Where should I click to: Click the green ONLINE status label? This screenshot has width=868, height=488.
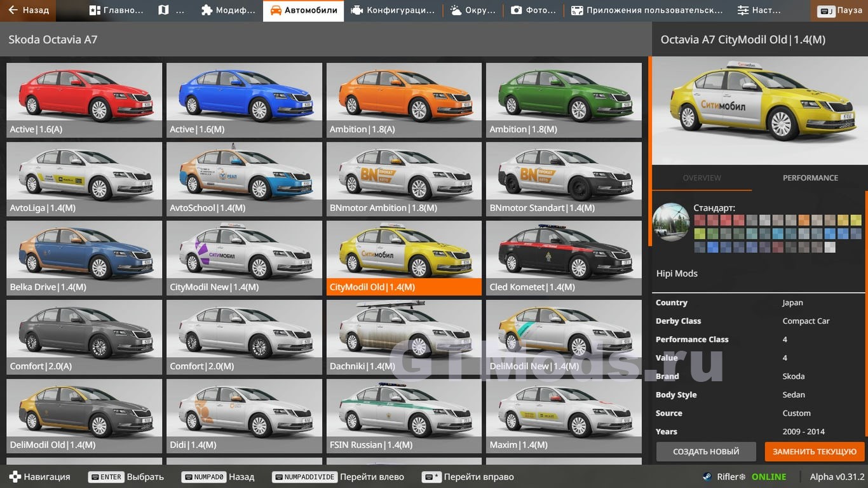coord(769,477)
